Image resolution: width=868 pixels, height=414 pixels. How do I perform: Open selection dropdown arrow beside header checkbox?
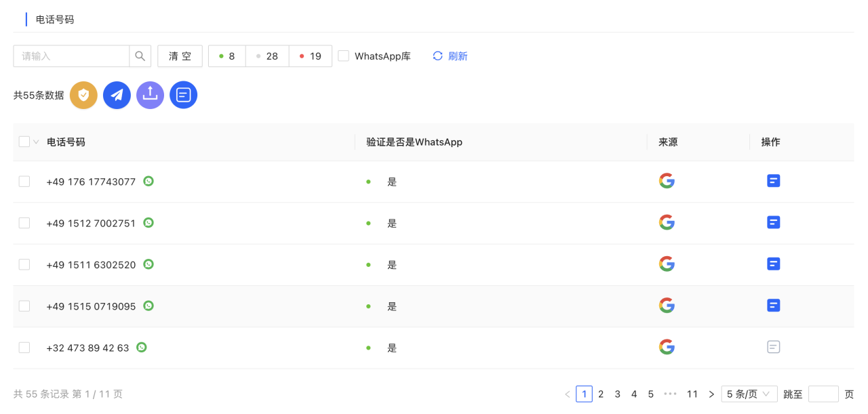36,142
